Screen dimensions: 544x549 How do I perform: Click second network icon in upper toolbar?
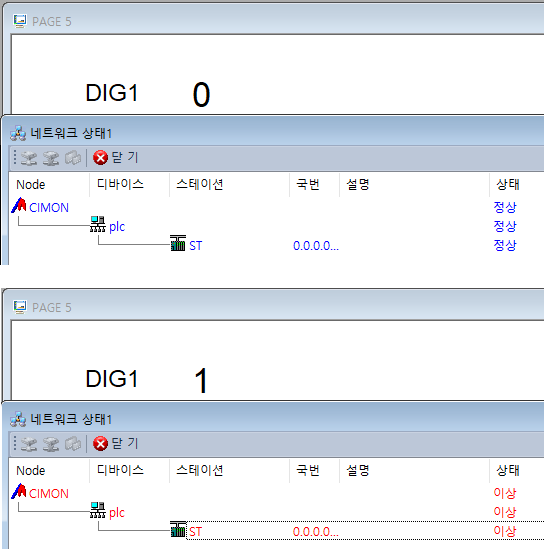(51, 158)
